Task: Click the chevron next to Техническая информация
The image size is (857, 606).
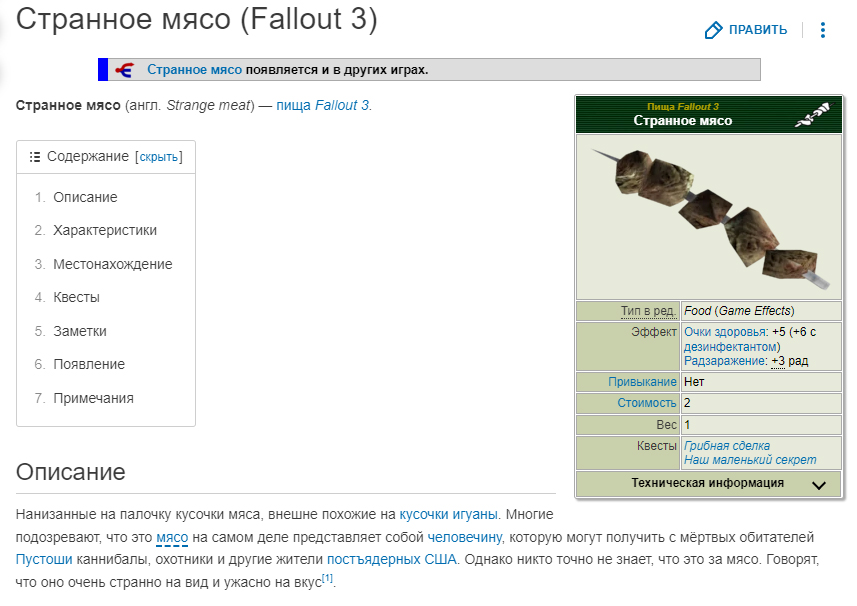Action: [x=819, y=485]
